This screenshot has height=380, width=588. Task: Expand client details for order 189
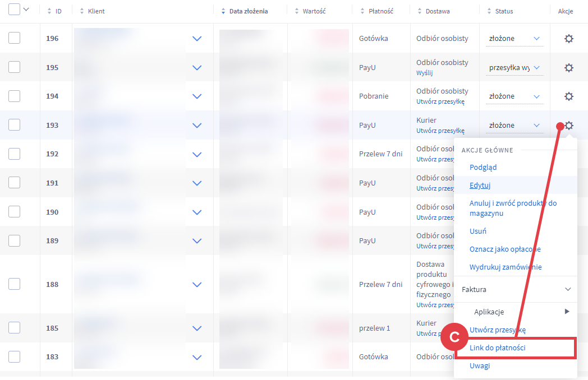coord(197,241)
